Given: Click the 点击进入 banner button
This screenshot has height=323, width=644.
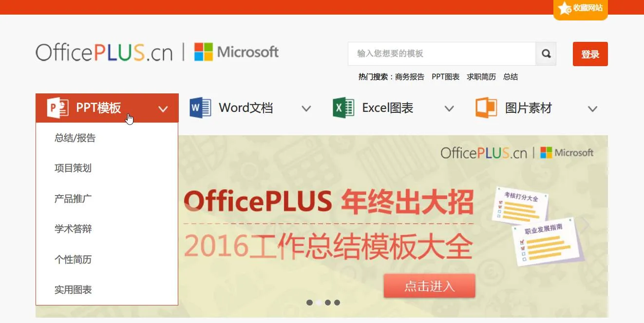Looking at the screenshot, I should pyautogui.click(x=429, y=286).
